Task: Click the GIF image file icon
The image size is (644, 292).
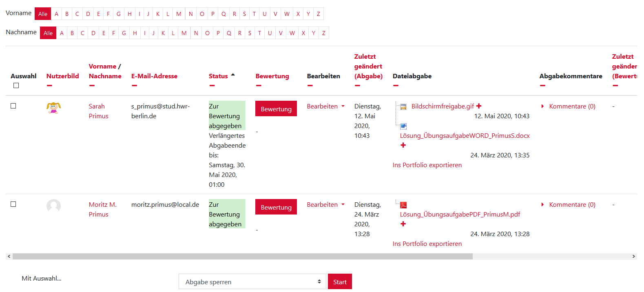Action: 403,107
